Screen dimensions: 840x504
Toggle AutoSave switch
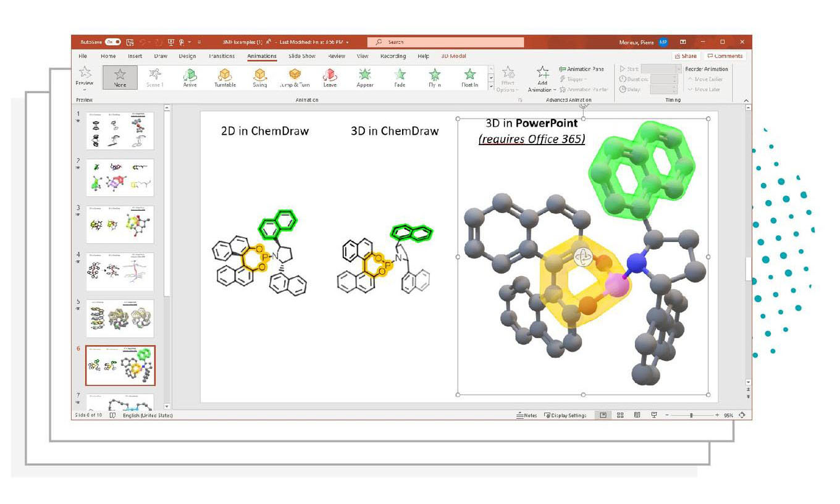(x=113, y=42)
